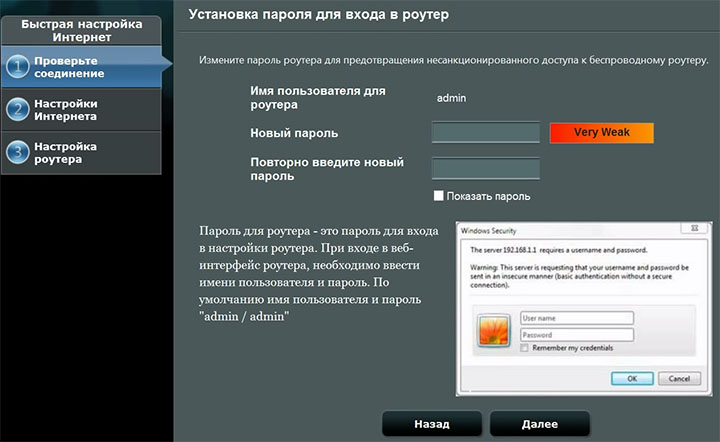Click the "admin" router username value
The width and height of the screenshot is (720, 442).
[452, 98]
